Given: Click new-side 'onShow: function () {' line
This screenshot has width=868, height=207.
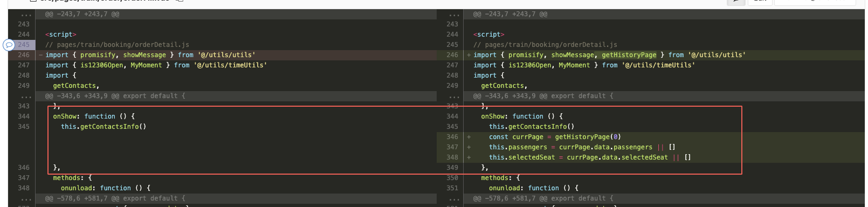Looking at the screenshot, I should click(x=522, y=116).
